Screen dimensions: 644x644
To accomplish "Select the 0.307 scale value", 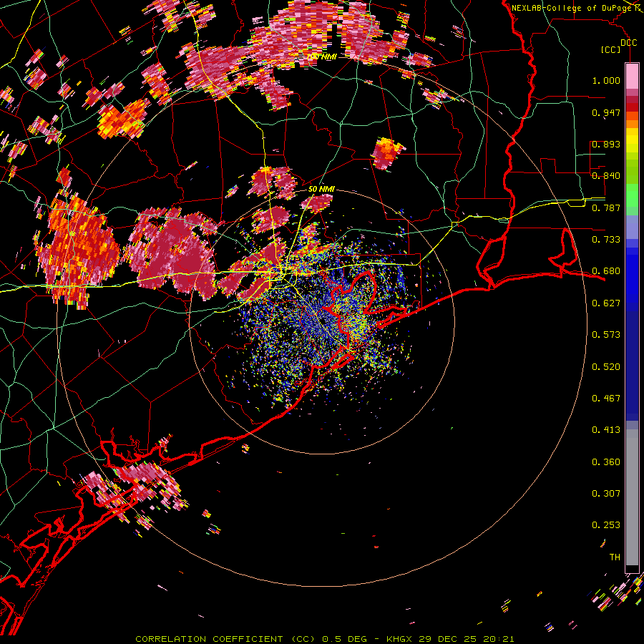I will click(606, 494).
